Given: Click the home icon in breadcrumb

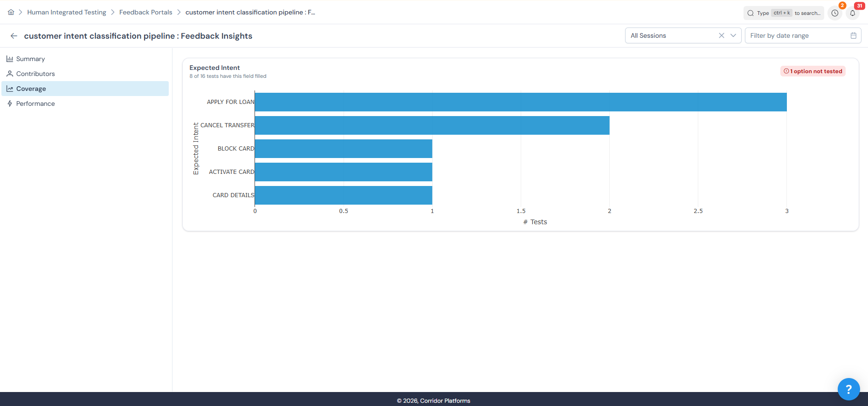Looking at the screenshot, I should point(11,12).
